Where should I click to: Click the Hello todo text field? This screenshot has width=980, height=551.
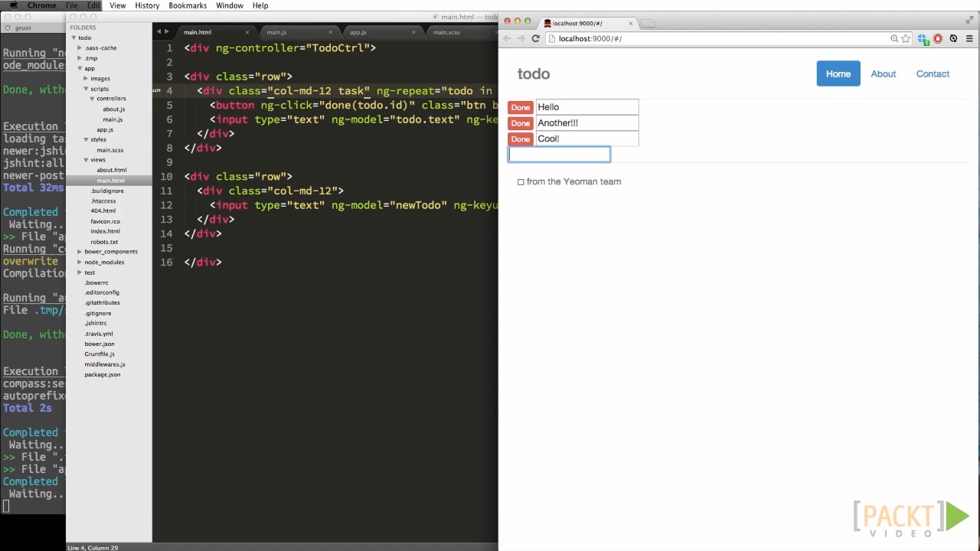coord(587,107)
